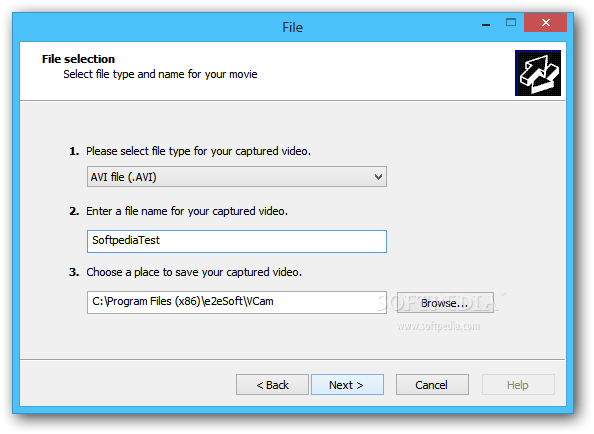This screenshot has height=434, width=594.
Task: Click the Browse... button
Action: [445, 302]
